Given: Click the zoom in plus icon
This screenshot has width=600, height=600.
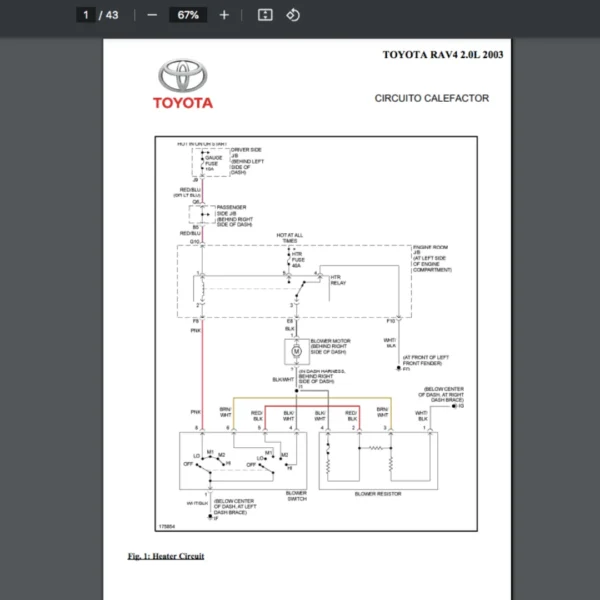Looking at the screenshot, I should [x=224, y=15].
